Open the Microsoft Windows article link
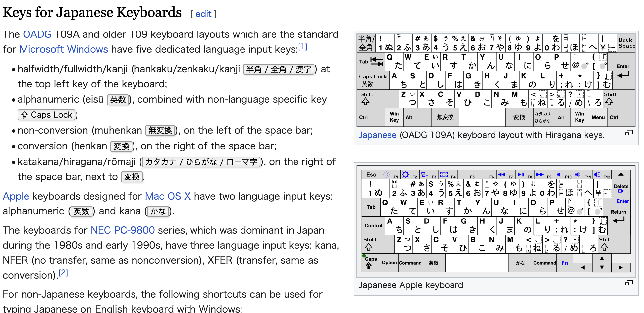 click(x=64, y=49)
